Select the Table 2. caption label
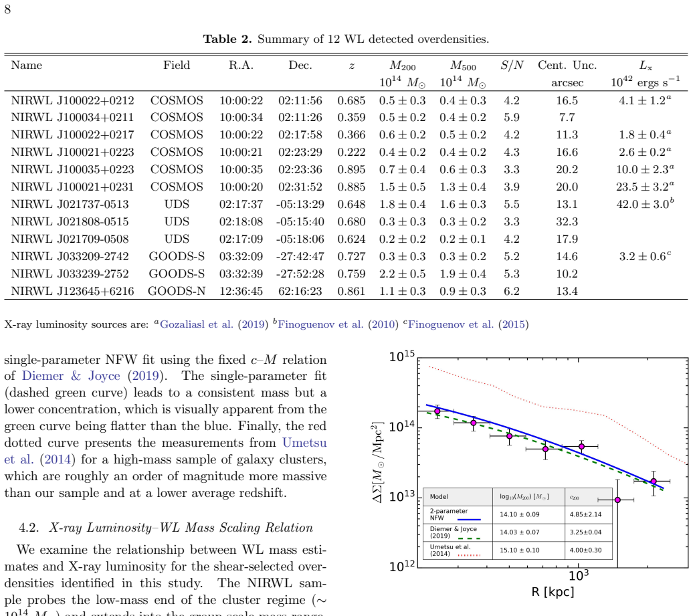 tap(227, 39)
